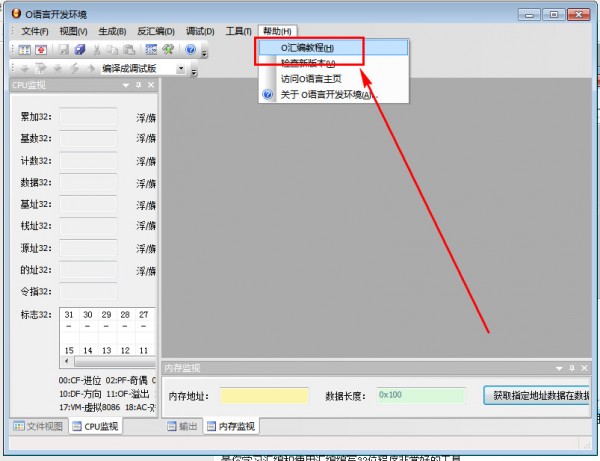The image size is (600, 461).
Task: Open the CPU监视 panel options arrow
Action: tap(126, 85)
